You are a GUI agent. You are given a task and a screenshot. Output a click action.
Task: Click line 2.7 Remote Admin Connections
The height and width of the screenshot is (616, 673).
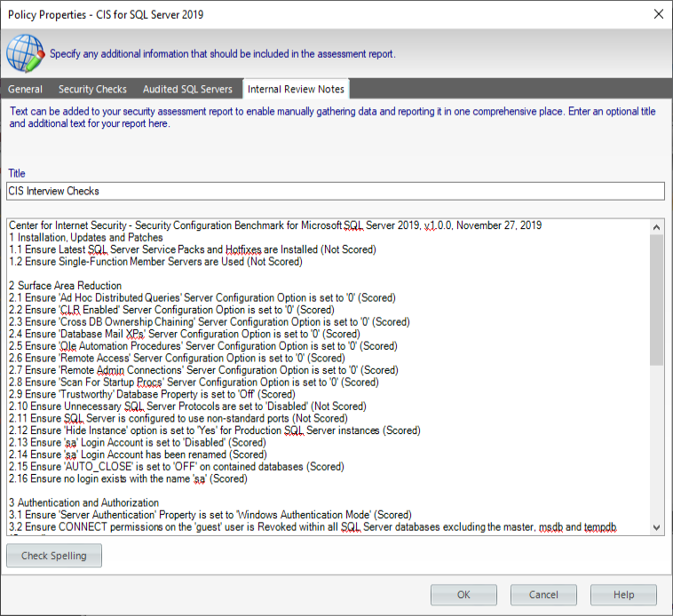[x=203, y=370]
